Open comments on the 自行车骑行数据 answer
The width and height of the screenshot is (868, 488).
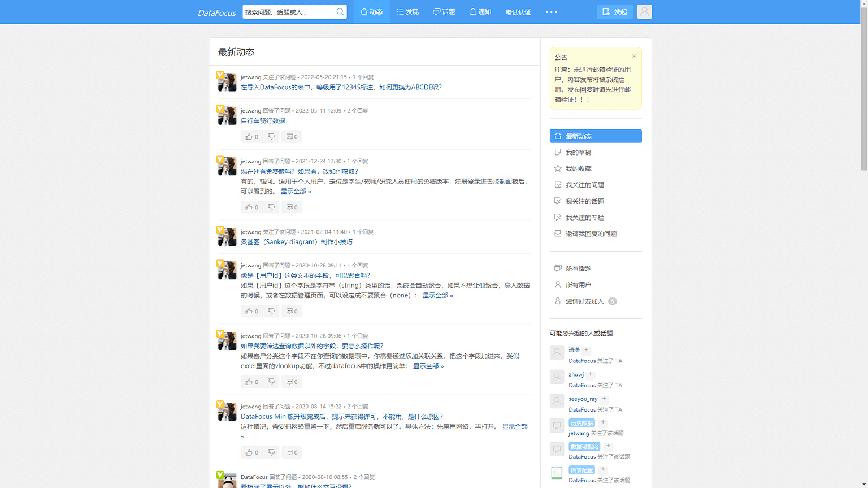[292, 137]
